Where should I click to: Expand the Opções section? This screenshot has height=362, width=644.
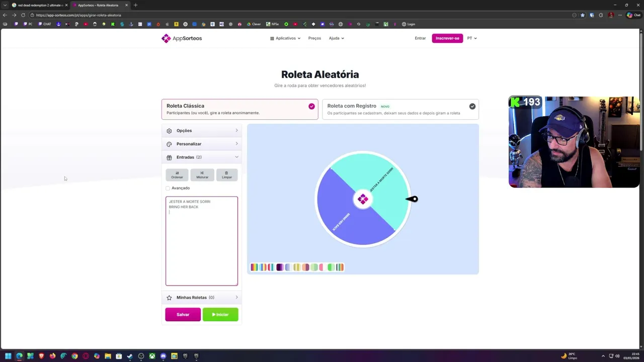[202, 131]
